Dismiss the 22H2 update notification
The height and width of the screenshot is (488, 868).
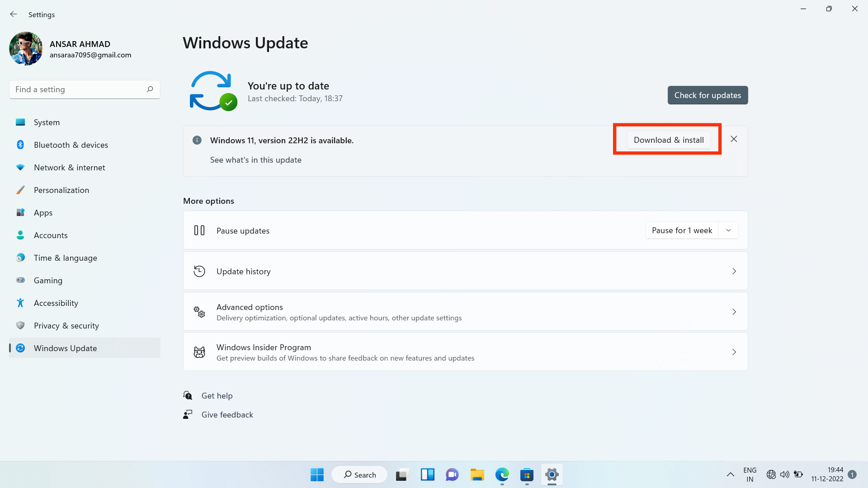point(734,139)
